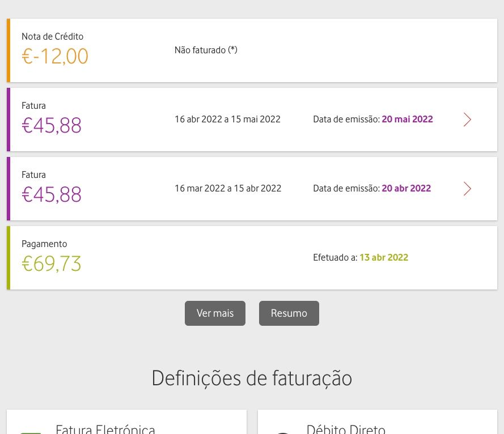Select the Pagamento label
The height and width of the screenshot is (434, 504).
[x=44, y=244]
